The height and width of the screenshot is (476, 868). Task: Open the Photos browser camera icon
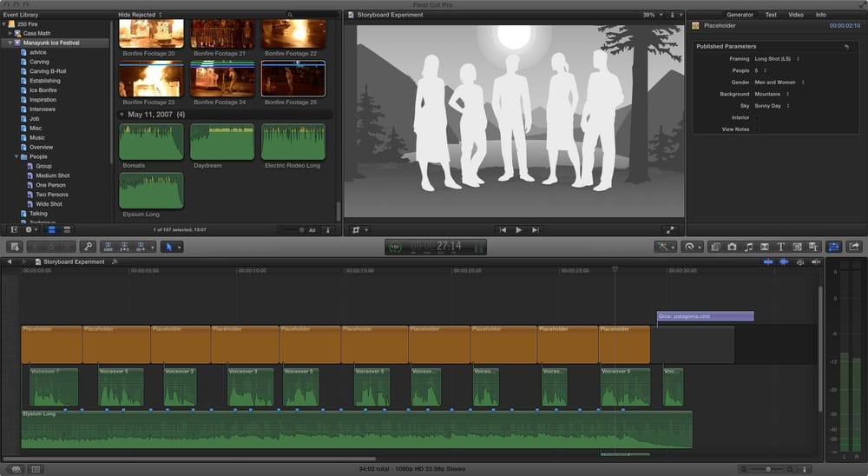(x=732, y=247)
